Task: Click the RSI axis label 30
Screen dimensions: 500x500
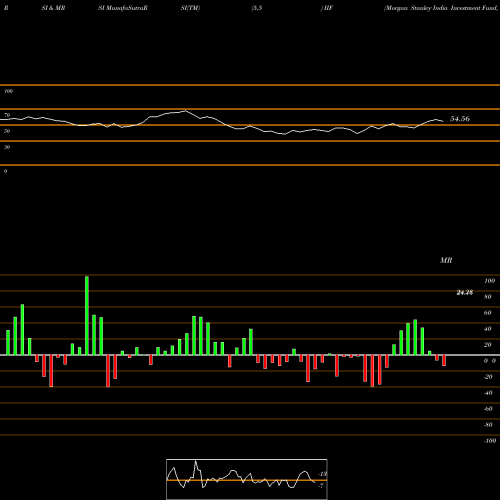Action: (7, 147)
